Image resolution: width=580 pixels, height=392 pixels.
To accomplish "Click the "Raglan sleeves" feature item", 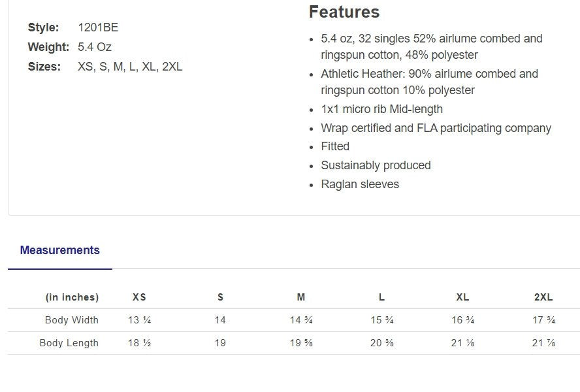I will click(x=360, y=184).
